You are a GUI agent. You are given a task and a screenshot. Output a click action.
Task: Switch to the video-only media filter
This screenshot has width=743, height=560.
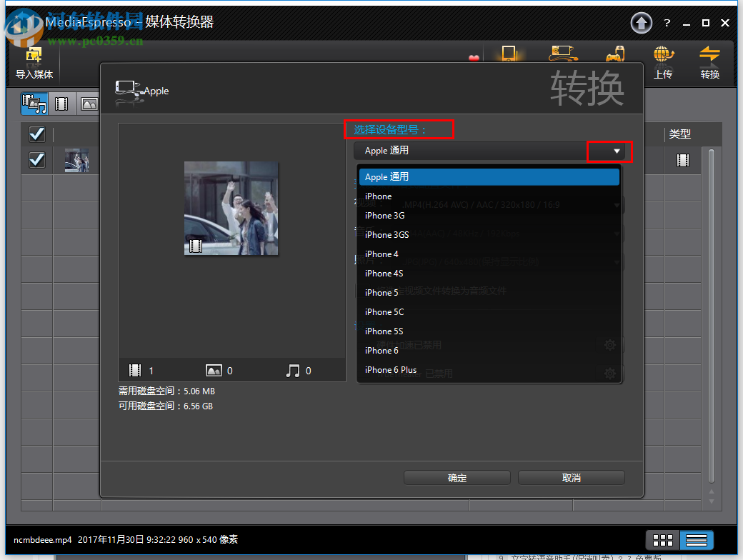61,104
